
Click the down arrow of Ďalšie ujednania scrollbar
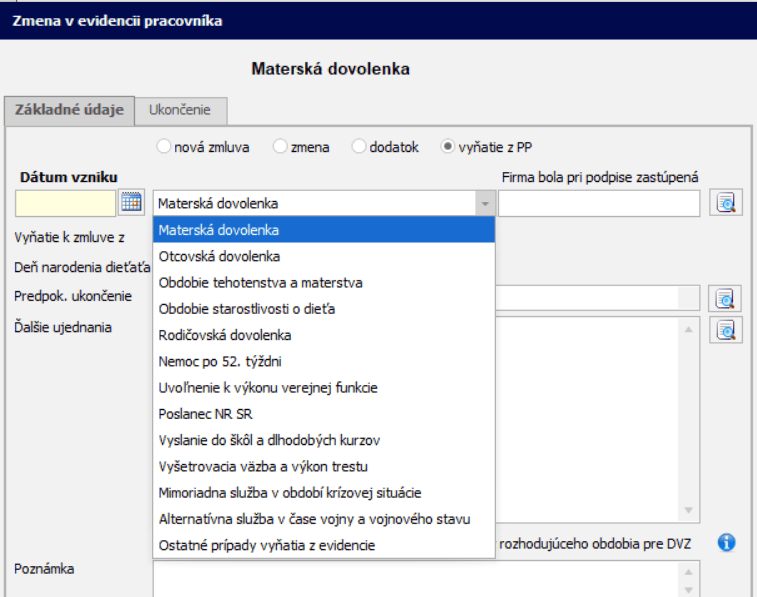click(x=689, y=511)
